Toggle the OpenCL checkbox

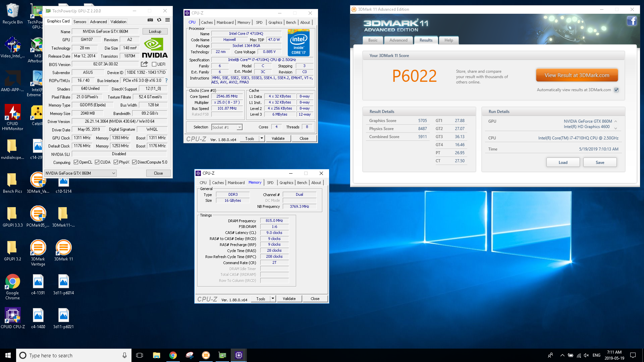click(x=76, y=162)
